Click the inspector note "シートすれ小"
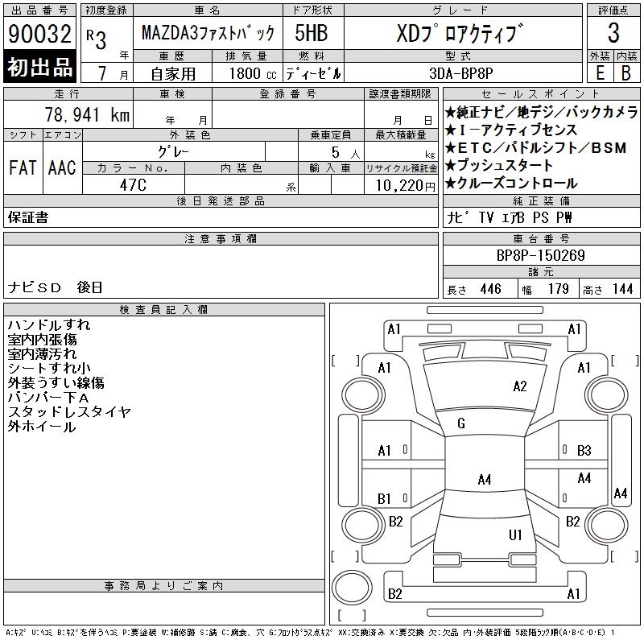Image resolution: width=644 pixels, height=644 pixels. [49, 368]
